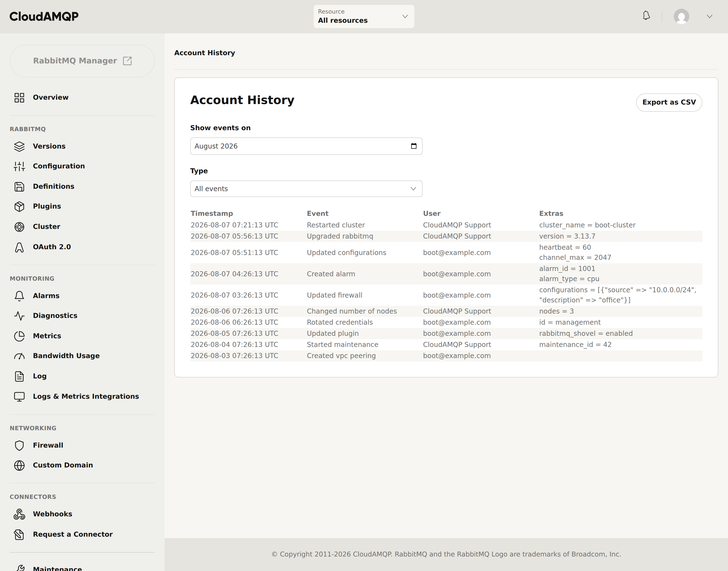Select the Updated plugin event
Viewport: 728px width, 571px height.
point(446,333)
